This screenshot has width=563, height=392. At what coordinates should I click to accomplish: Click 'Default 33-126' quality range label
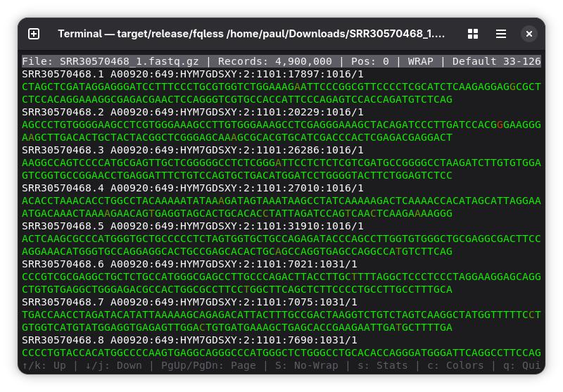(496, 61)
